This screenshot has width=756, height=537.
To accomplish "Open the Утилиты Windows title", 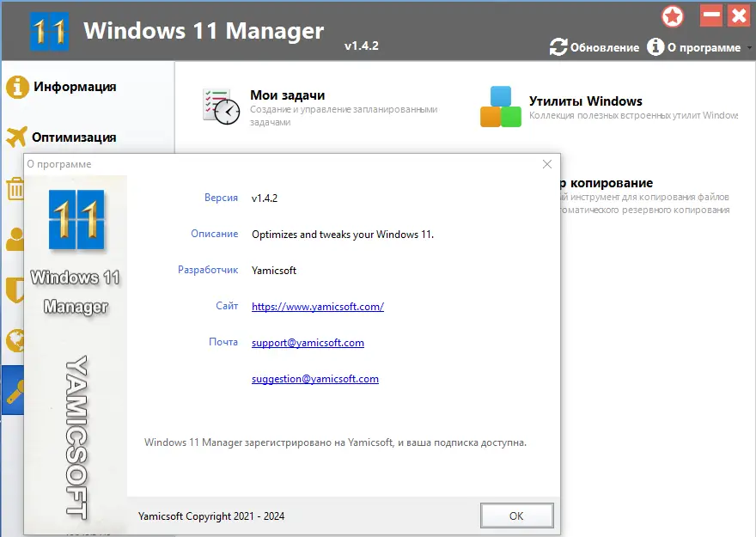I will point(585,101).
